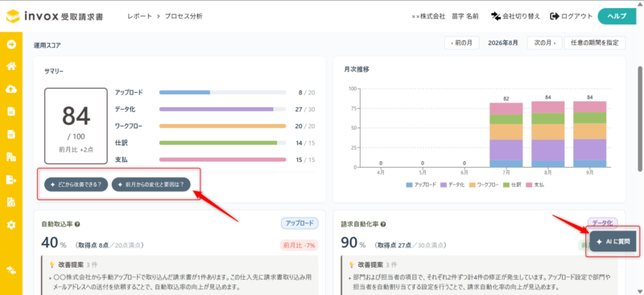Click the 苗字 名前 user name
Image resolution: width=644 pixels, height=295 pixels.
[465, 16]
